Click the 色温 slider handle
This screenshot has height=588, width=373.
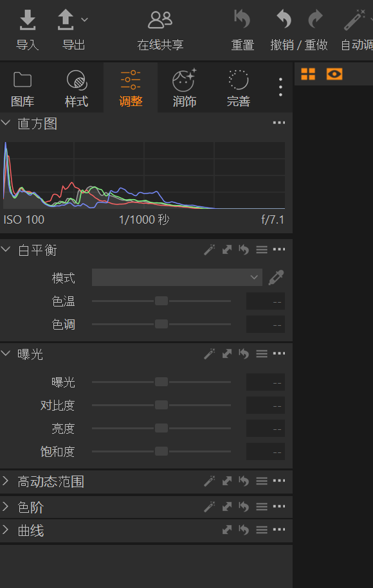161,301
